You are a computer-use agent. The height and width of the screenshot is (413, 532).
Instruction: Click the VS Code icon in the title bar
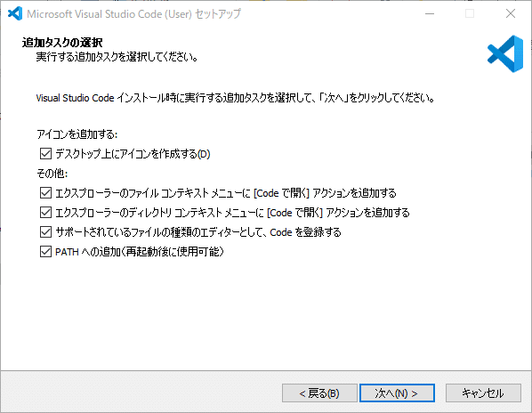[15, 13]
